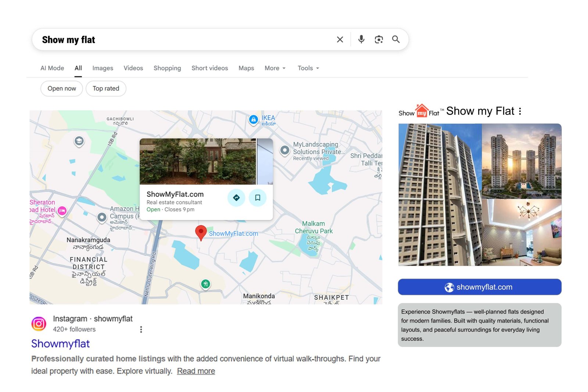Clear the search box text
The width and height of the screenshot is (588, 392).
coord(340,40)
